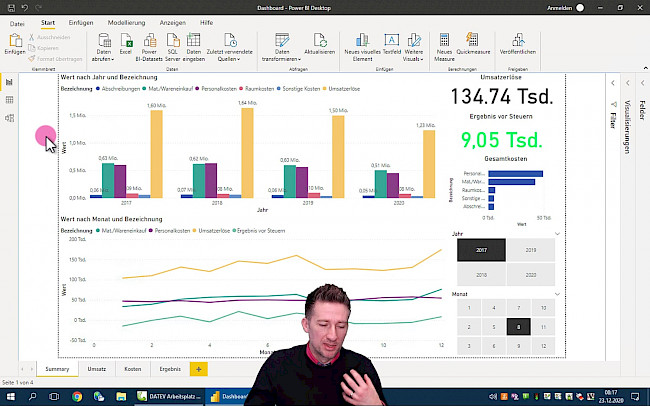Select month 4 in Monat slicer
The image size is (650, 406).
(x=494, y=308)
